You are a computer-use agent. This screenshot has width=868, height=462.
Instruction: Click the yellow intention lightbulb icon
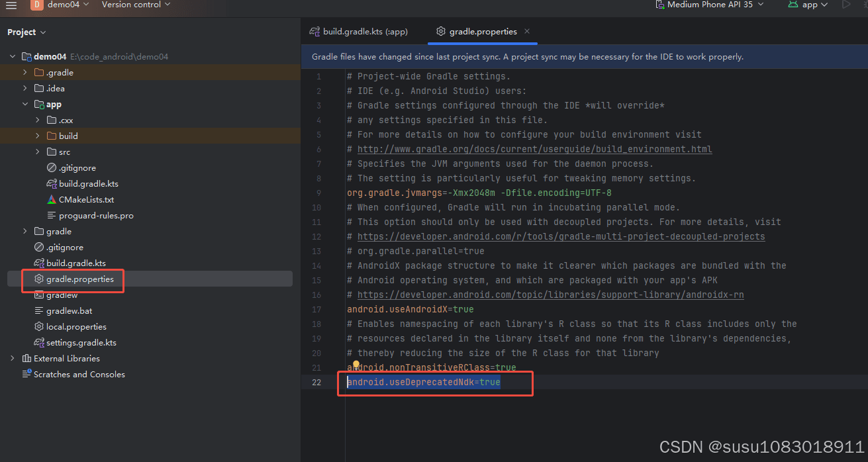pos(356,365)
